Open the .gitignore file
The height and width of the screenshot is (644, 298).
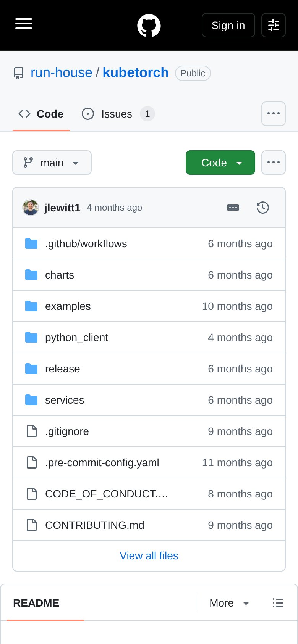67,431
